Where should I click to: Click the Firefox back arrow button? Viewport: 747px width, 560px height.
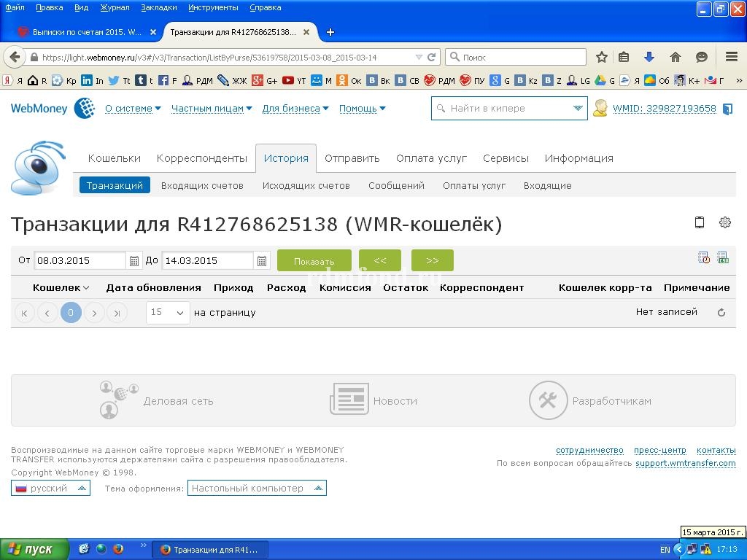(15, 57)
